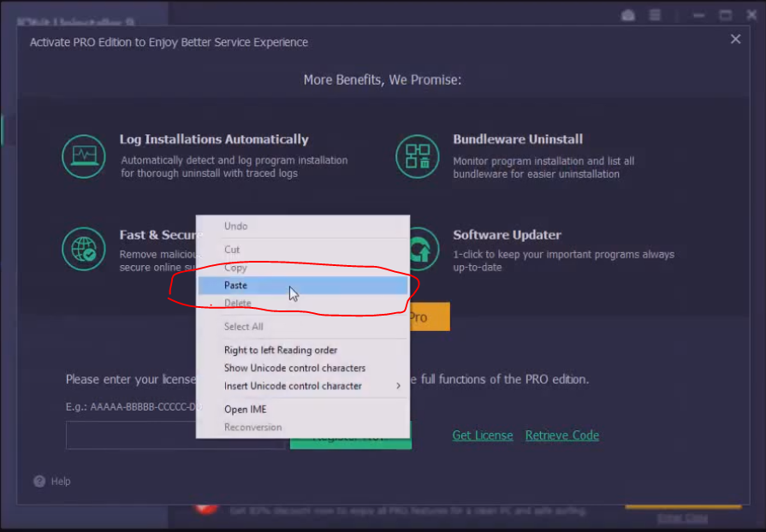Open the Get License link

coord(482,434)
